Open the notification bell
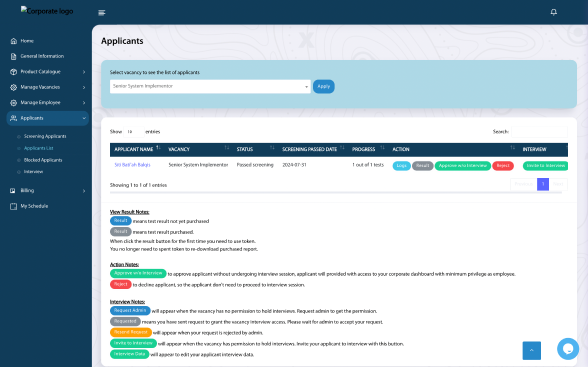The width and height of the screenshot is (588, 367). coord(554,12)
